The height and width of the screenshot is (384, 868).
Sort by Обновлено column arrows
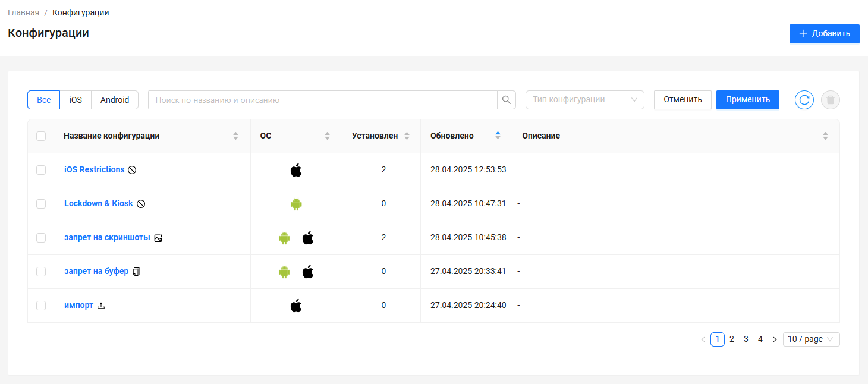coord(498,136)
